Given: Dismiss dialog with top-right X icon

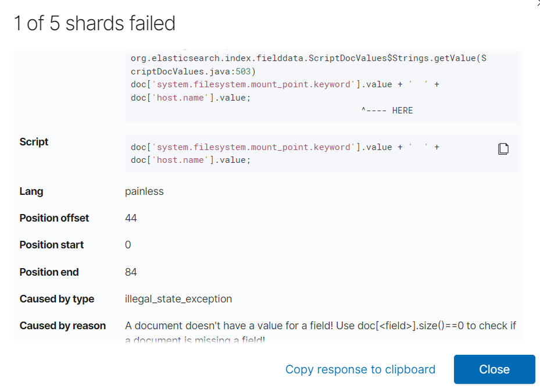Looking at the screenshot, I should tap(537, 2).
